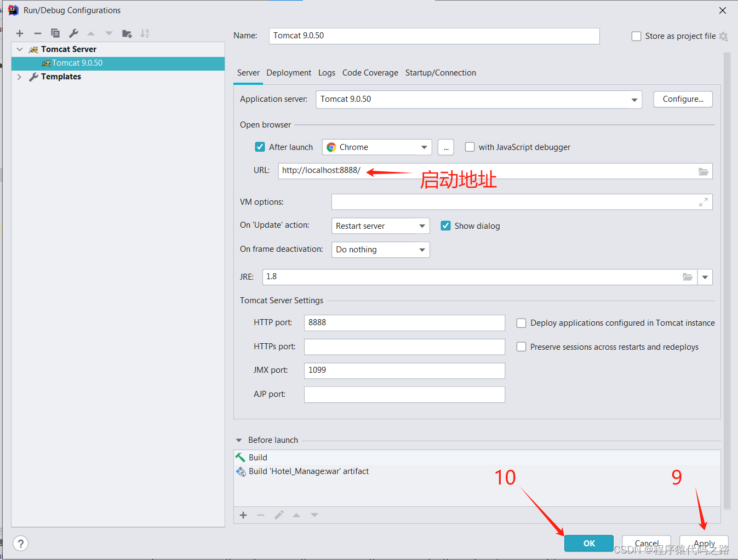
Task: Click the Cancel button
Action: point(647,543)
